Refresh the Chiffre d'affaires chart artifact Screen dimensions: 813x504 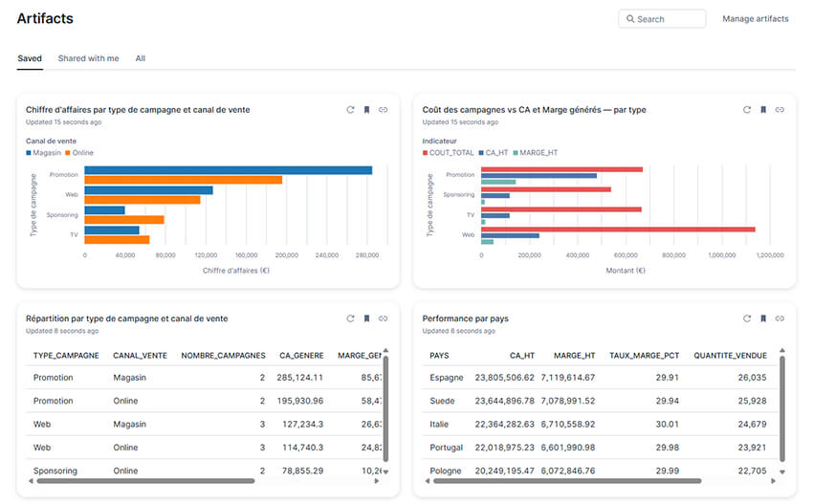pos(350,110)
